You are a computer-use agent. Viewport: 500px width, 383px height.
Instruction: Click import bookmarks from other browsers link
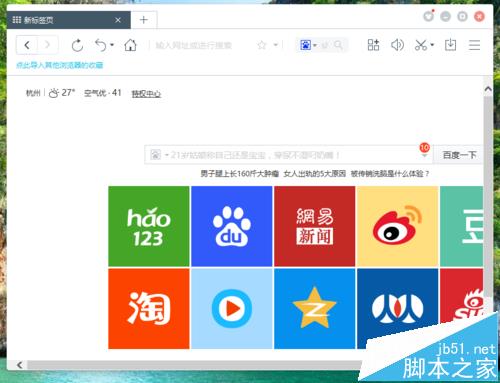click(60, 65)
